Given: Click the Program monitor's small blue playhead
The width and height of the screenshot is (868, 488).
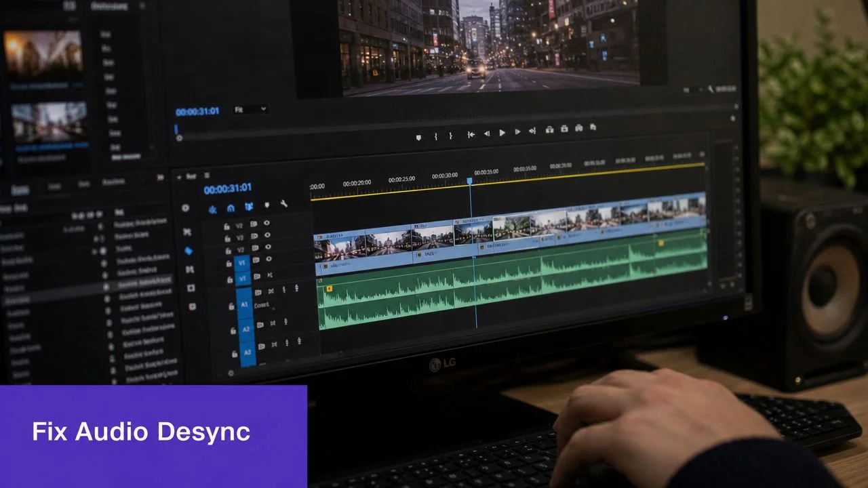Looking at the screenshot, I should tap(176, 129).
